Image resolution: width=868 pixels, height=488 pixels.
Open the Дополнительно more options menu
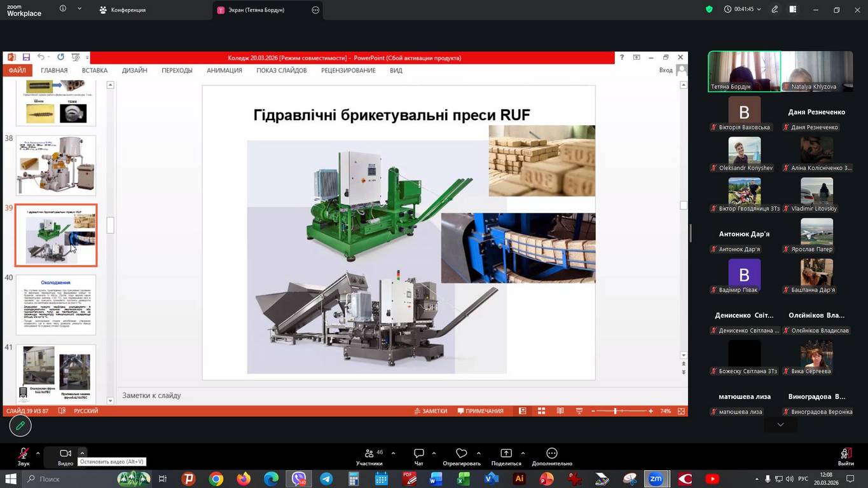[552, 454]
